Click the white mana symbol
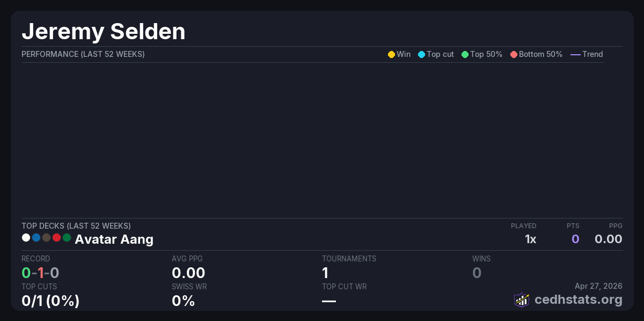This screenshot has height=321, width=644. (26, 237)
